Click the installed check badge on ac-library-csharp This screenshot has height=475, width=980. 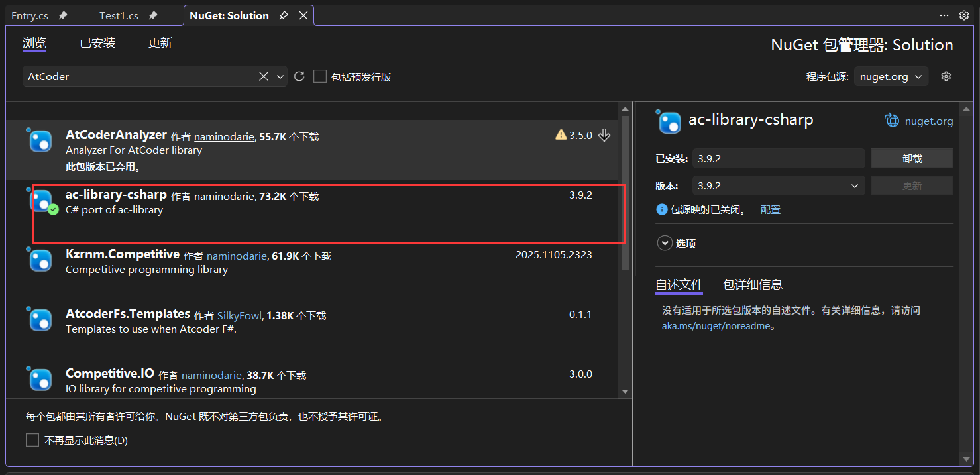pyautogui.click(x=54, y=210)
